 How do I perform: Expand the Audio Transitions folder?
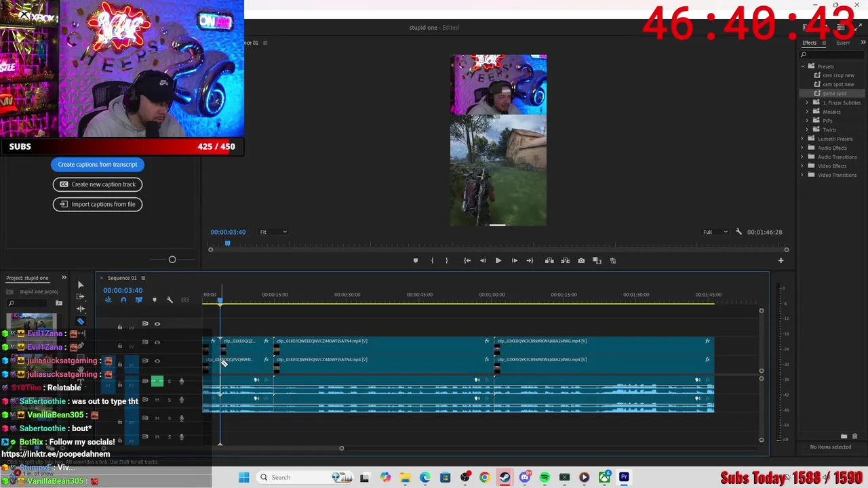click(x=803, y=157)
